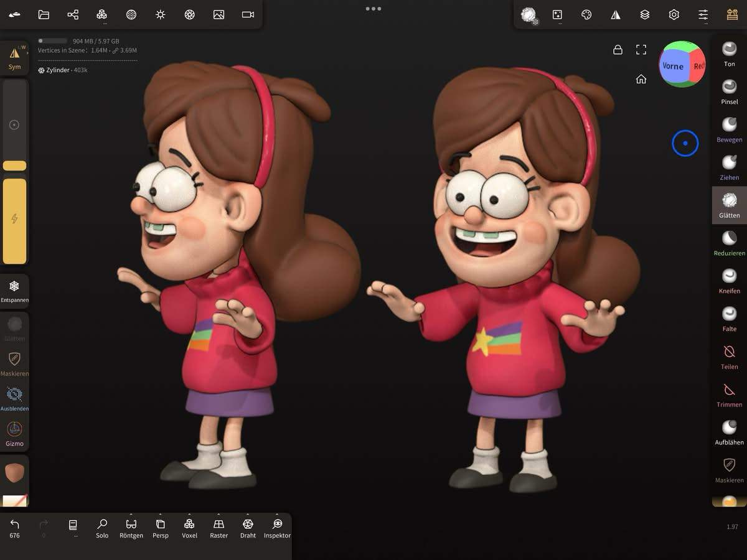
Task: Click the red right face of view cube
Action: click(x=698, y=66)
